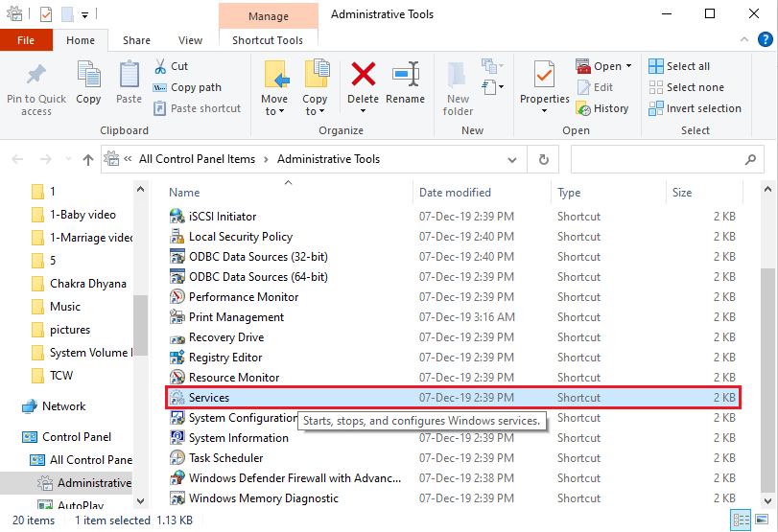Click Select none
Screen dimensions: 778x532
coord(686,87)
